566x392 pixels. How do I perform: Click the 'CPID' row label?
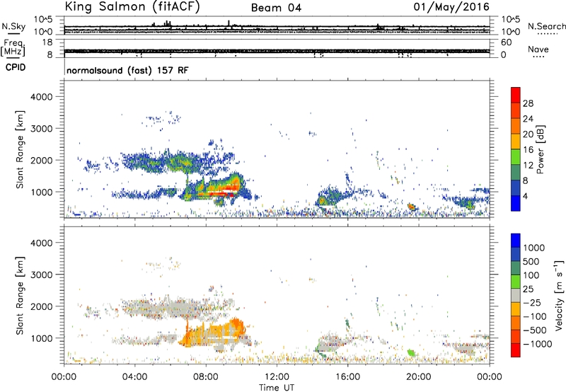[16, 67]
